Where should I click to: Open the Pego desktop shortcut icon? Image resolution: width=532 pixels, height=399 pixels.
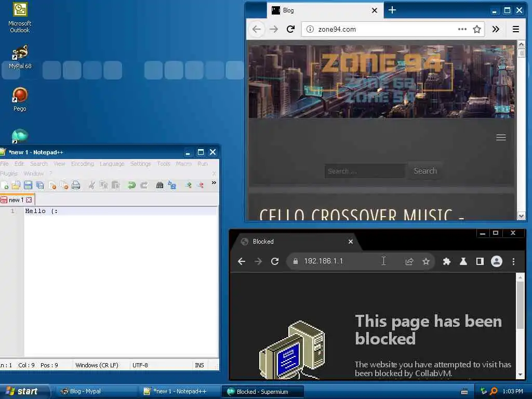(x=20, y=99)
